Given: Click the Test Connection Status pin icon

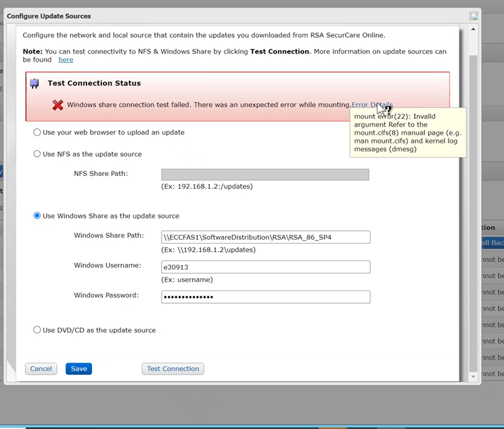Looking at the screenshot, I should tap(35, 84).
